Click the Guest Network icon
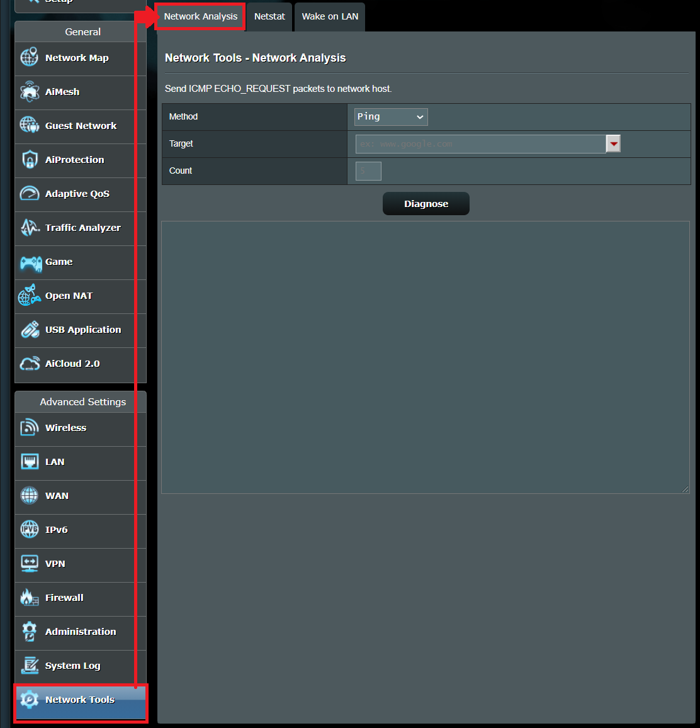The width and height of the screenshot is (700, 728). coord(29,125)
